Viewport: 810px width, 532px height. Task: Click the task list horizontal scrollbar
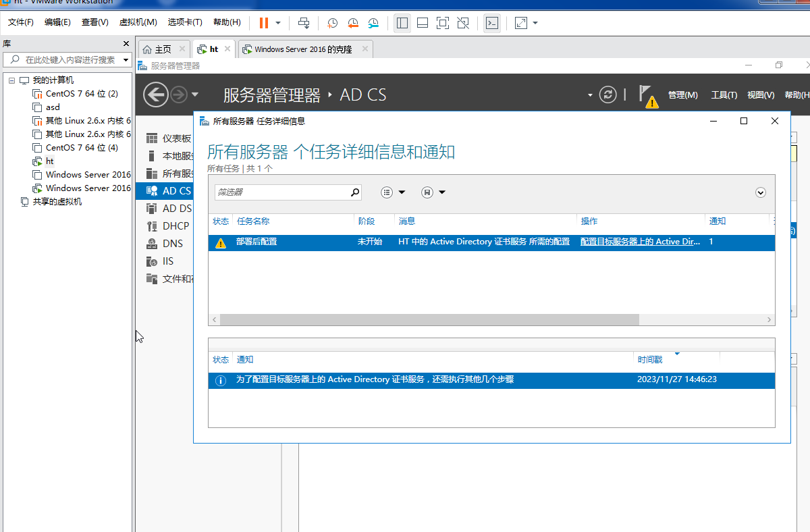click(x=429, y=319)
